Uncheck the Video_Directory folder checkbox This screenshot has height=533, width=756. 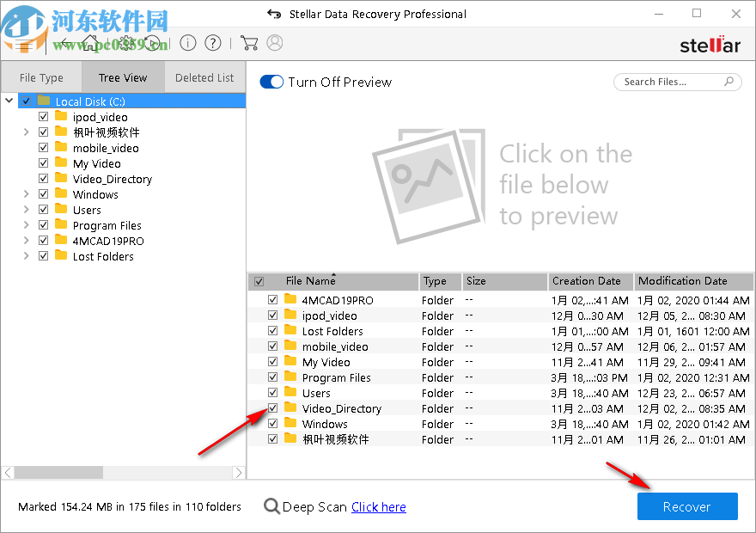(272, 407)
